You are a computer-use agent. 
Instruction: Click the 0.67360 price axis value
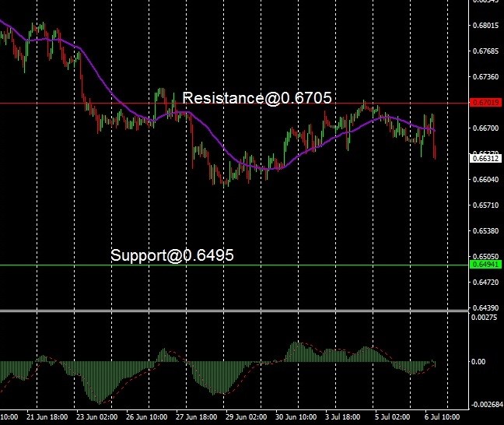coord(485,76)
